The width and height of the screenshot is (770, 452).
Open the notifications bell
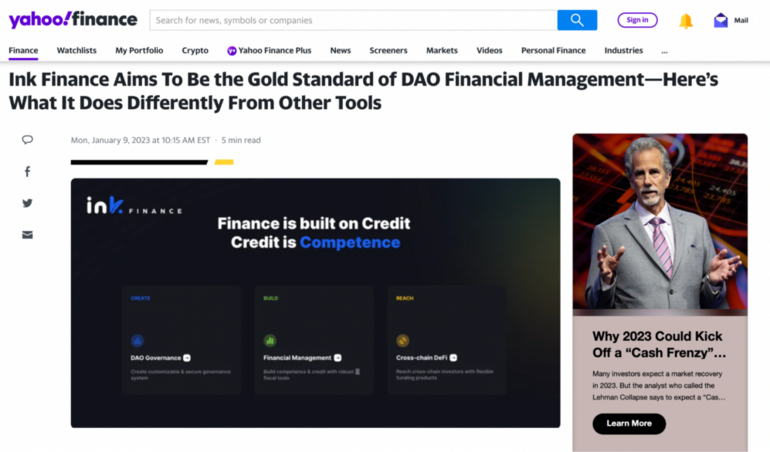click(686, 20)
